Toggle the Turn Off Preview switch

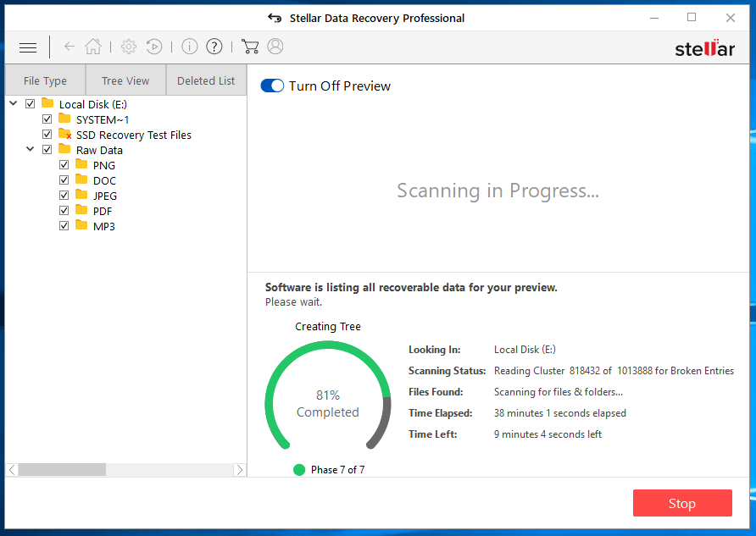click(x=272, y=86)
